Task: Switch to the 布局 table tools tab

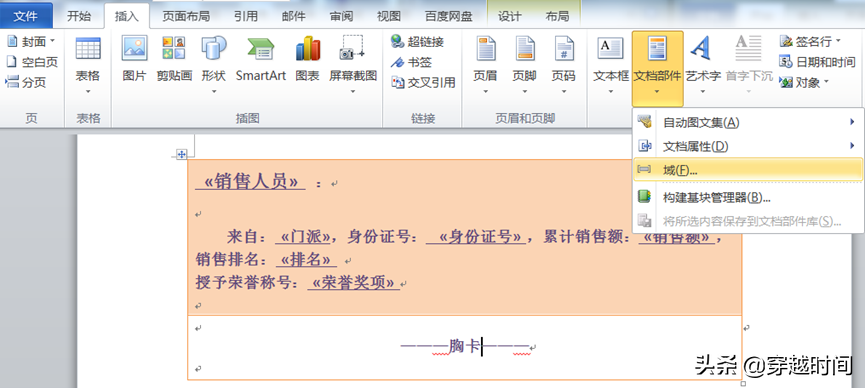Action: (557, 16)
